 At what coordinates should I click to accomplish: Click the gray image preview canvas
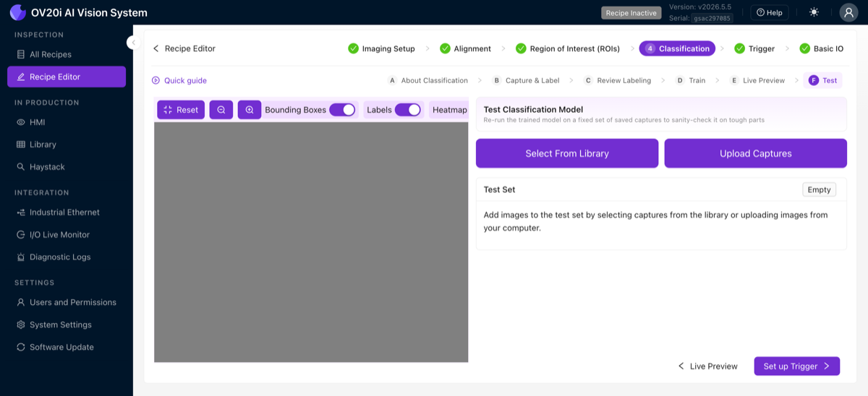311,242
